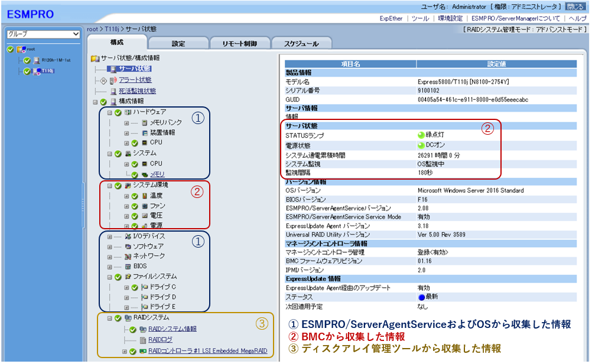This screenshot has height=364, width=592.
Task: Switch to the リモート制御 tab
Action: pyautogui.click(x=240, y=43)
